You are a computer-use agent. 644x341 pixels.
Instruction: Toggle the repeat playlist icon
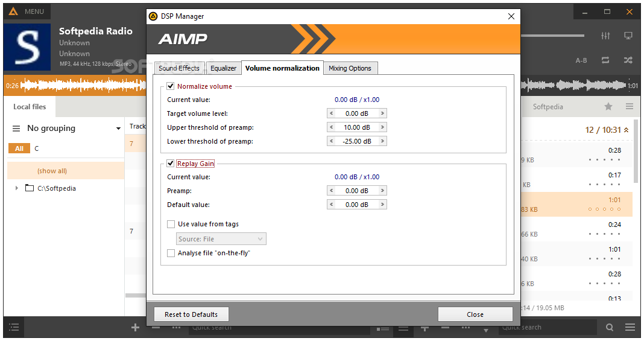[x=605, y=60]
